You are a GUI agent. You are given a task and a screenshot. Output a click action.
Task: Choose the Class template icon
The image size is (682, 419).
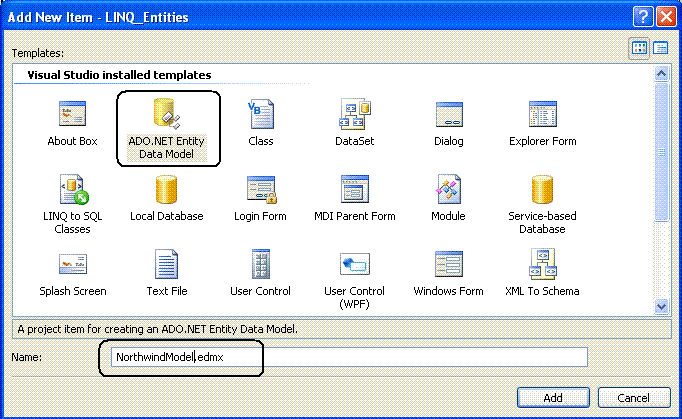(261, 114)
